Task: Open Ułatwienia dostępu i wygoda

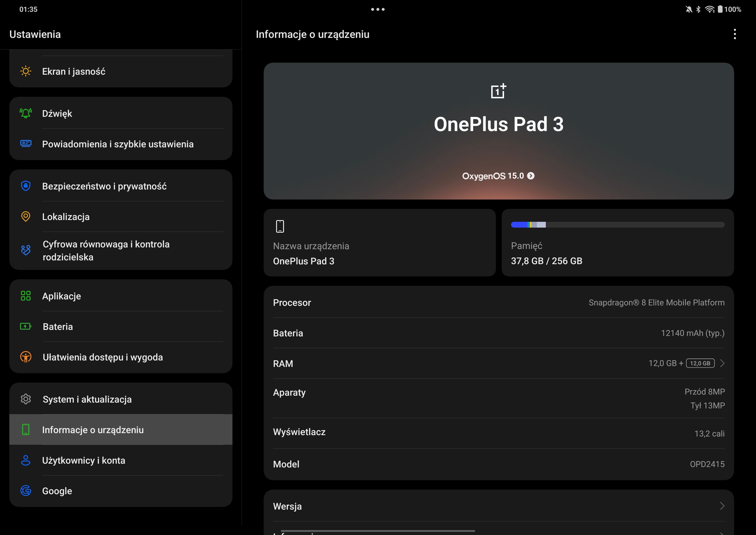Action: click(x=121, y=357)
